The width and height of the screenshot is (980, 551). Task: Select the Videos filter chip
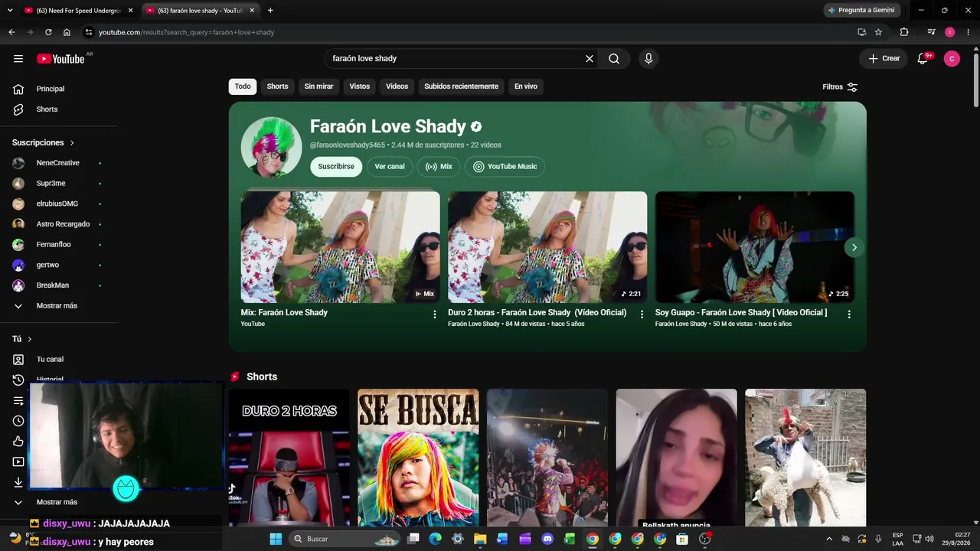[x=397, y=86]
